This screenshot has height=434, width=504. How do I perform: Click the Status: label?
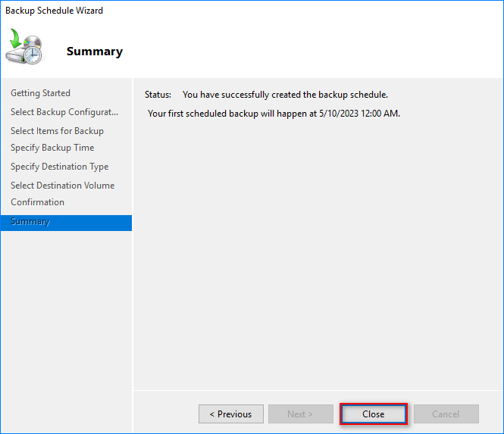click(x=158, y=95)
